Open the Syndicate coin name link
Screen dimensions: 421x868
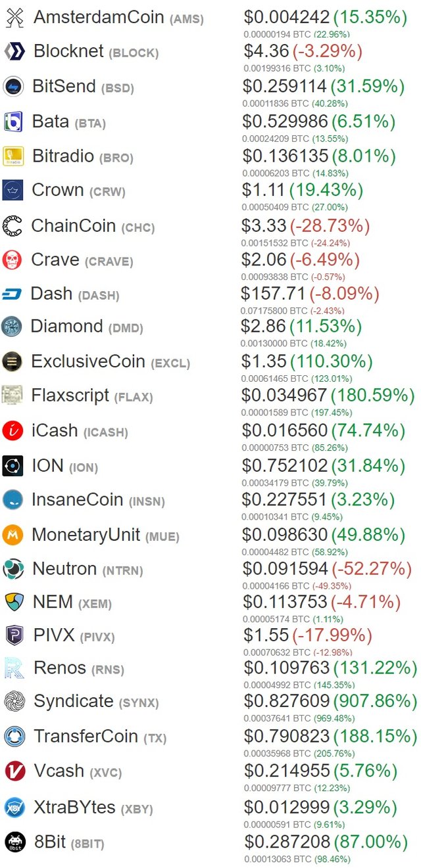tap(73, 701)
